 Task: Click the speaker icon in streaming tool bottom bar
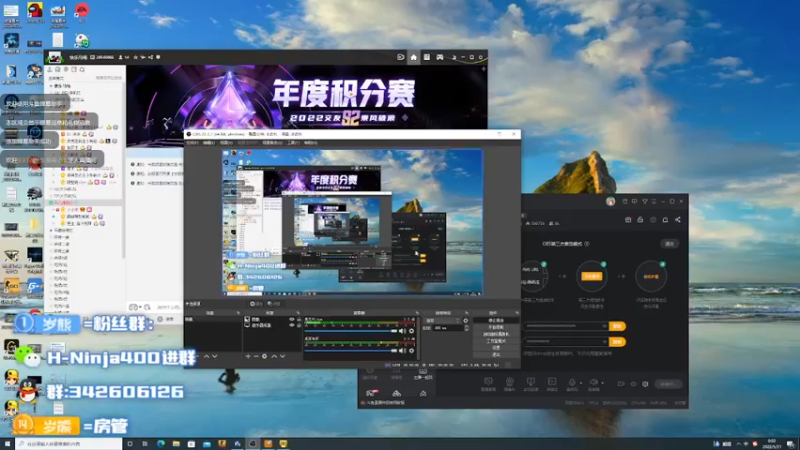point(593,382)
